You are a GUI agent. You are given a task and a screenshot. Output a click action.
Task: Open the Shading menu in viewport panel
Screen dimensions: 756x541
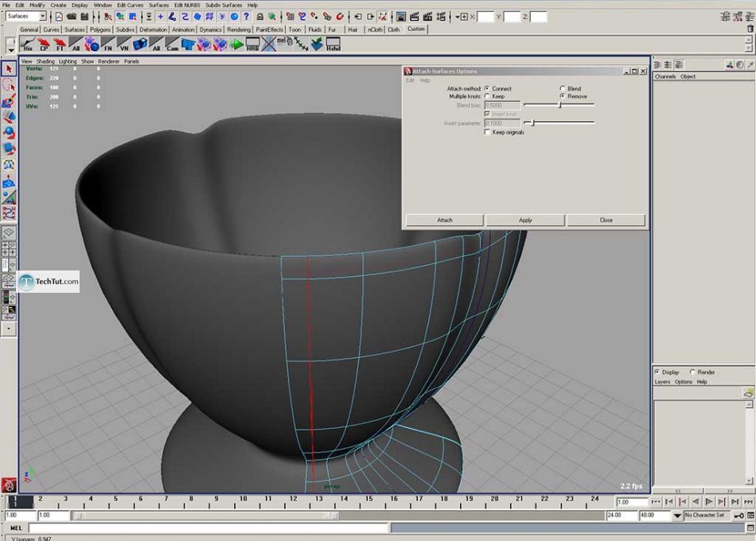(45, 61)
